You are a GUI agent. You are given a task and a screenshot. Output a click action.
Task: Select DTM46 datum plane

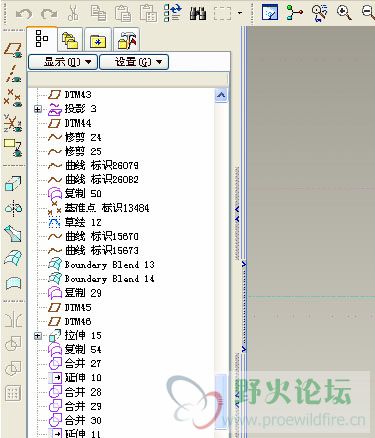[x=78, y=322]
